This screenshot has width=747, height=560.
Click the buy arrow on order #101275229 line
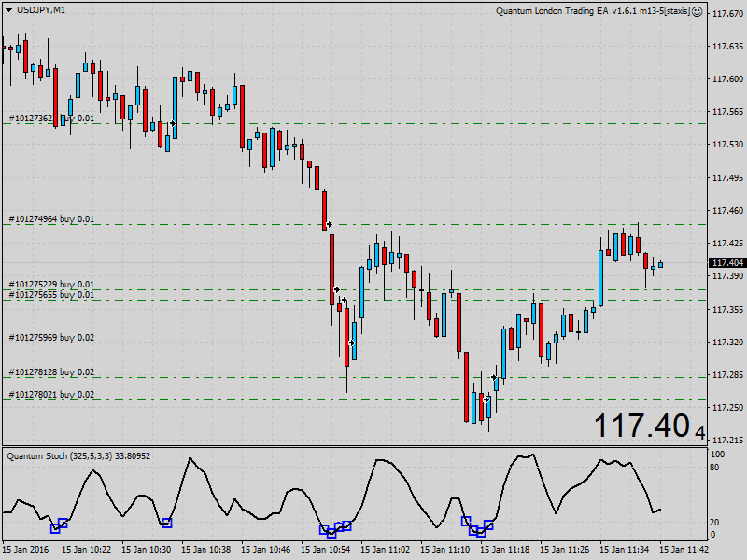(336, 289)
